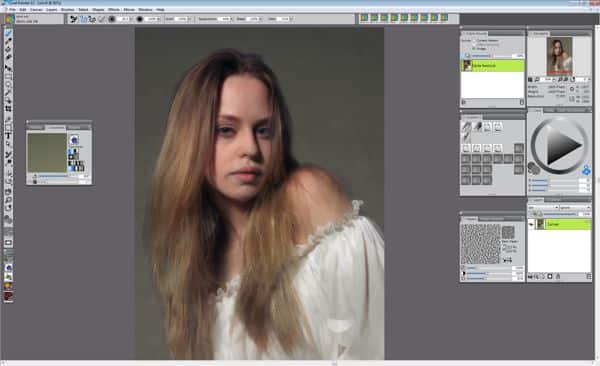Viewport: 600px width, 366px height.
Task: Open the composite method dropdown in Layers panel
Action: [x=542, y=208]
